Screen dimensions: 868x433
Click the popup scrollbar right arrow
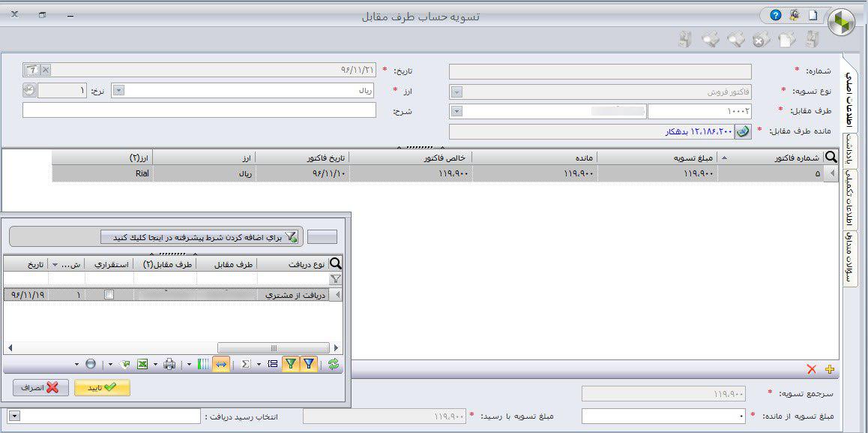click(x=336, y=348)
